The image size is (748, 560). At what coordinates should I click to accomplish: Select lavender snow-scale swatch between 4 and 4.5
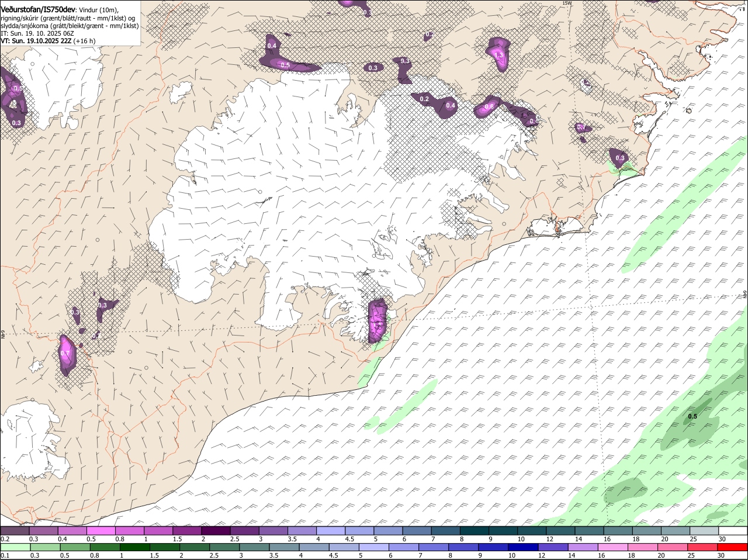(x=331, y=531)
